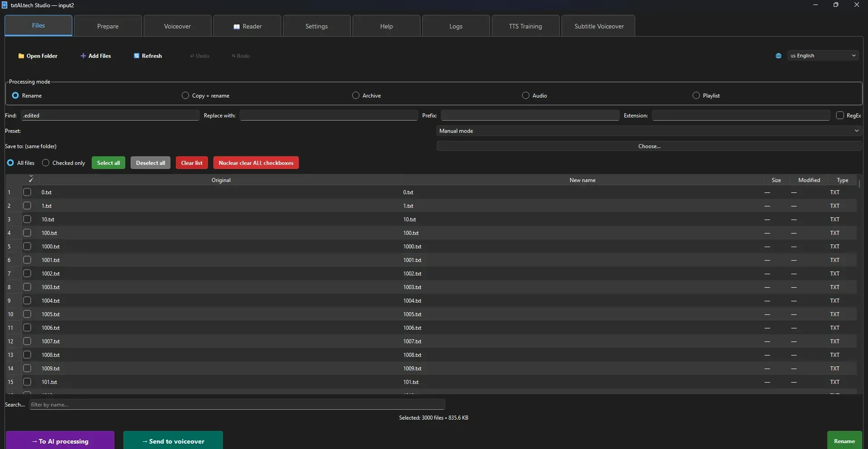Open the TTS Training tab
This screenshot has height=449, width=868.
(x=525, y=27)
